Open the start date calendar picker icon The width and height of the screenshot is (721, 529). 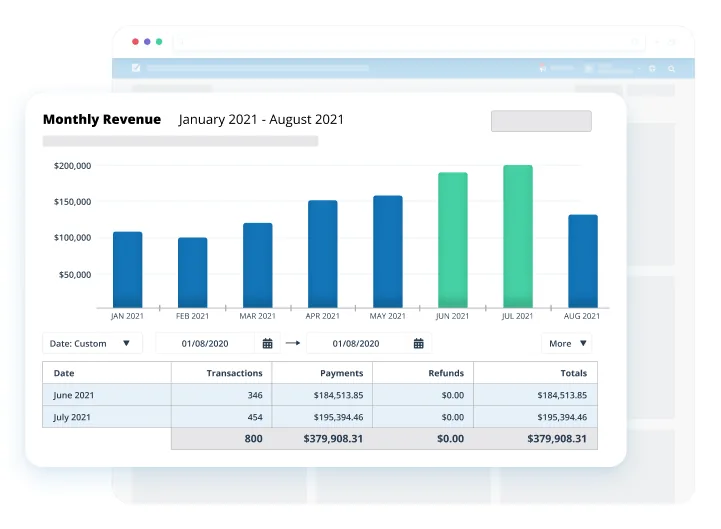point(268,343)
